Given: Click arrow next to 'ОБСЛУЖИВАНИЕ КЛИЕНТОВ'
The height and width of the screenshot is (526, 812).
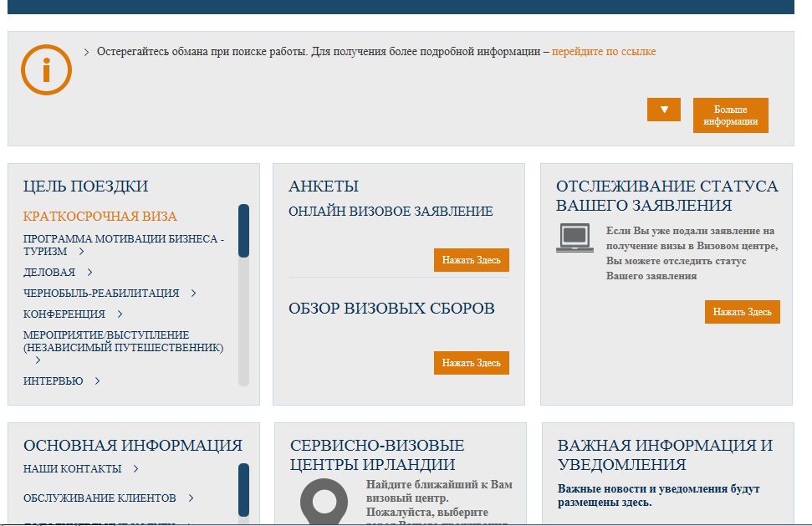Looking at the screenshot, I should pos(191,498).
